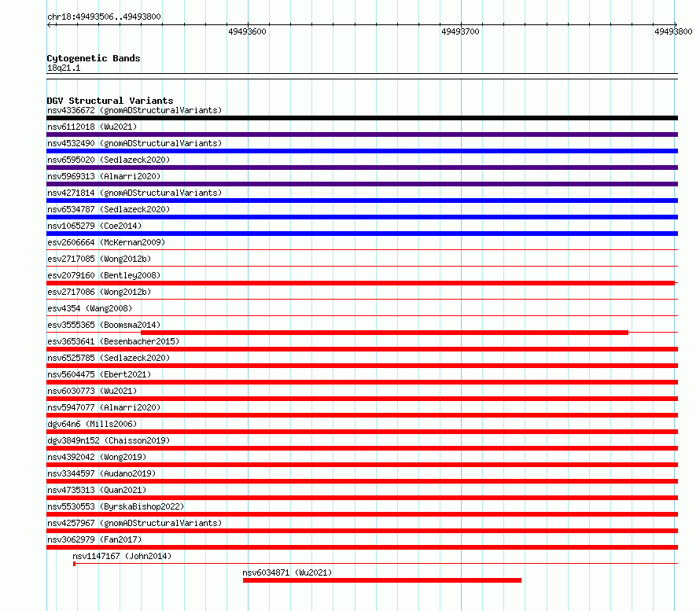Open the nsv6112018 (Wu2021) label

click(x=92, y=127)
